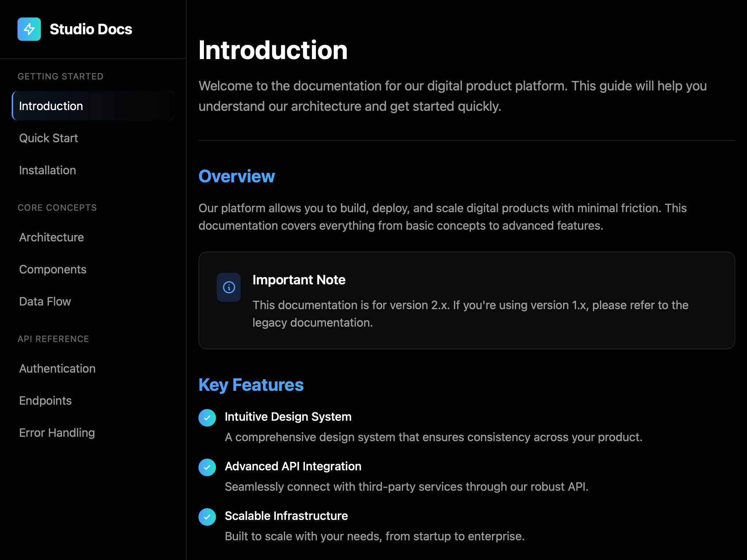The image size is (747, 560).
Task: Navigate to the Installation page
Action: click(x=47, y=170)
